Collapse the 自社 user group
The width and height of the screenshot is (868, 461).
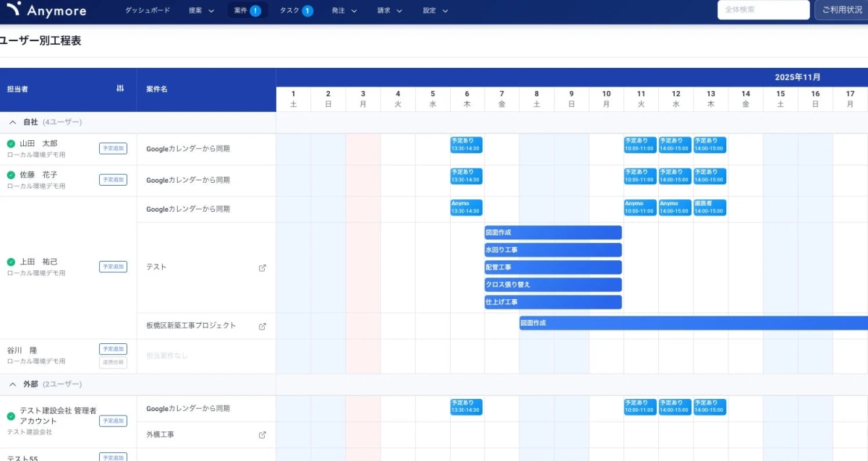(12, 122)
